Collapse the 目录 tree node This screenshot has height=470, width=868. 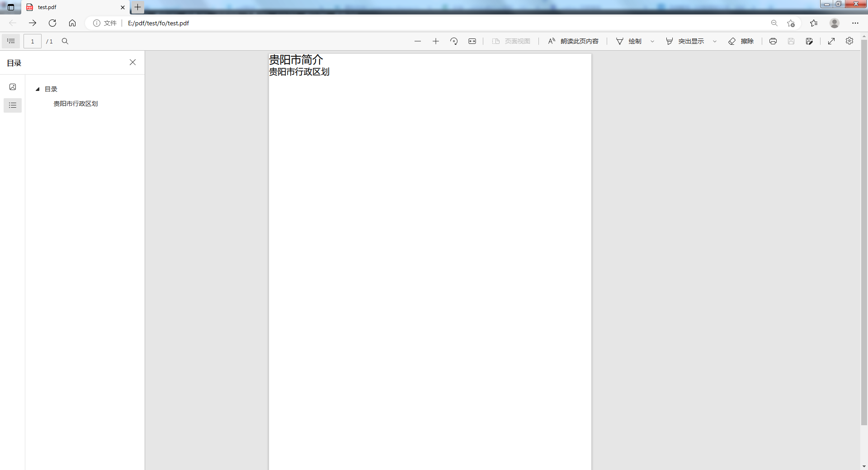(38, 89)
